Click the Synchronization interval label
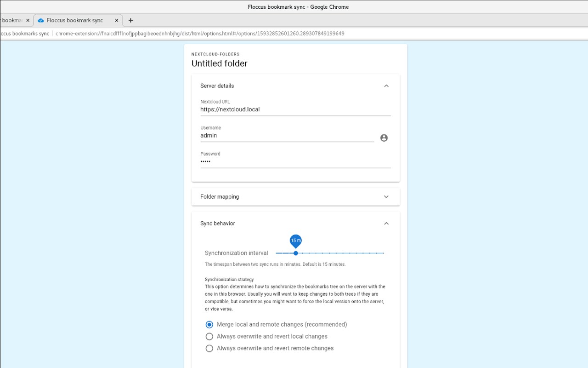 237,253
